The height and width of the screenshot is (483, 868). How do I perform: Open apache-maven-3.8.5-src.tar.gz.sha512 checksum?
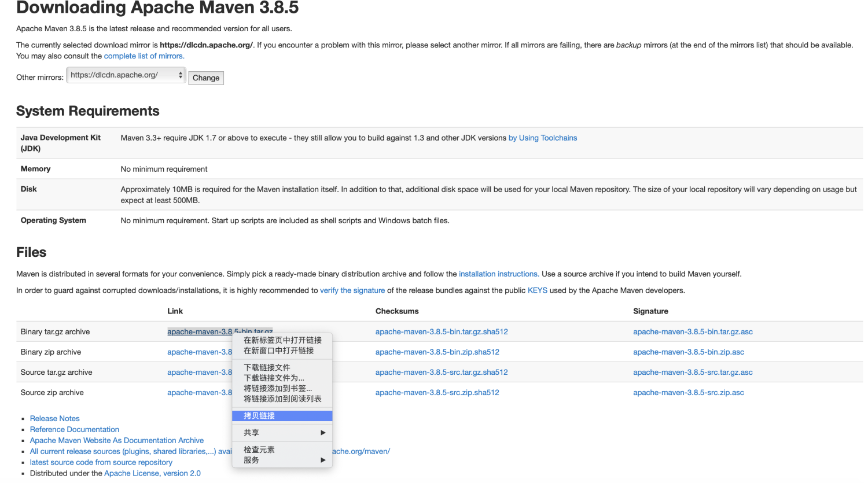pos(442,372)
